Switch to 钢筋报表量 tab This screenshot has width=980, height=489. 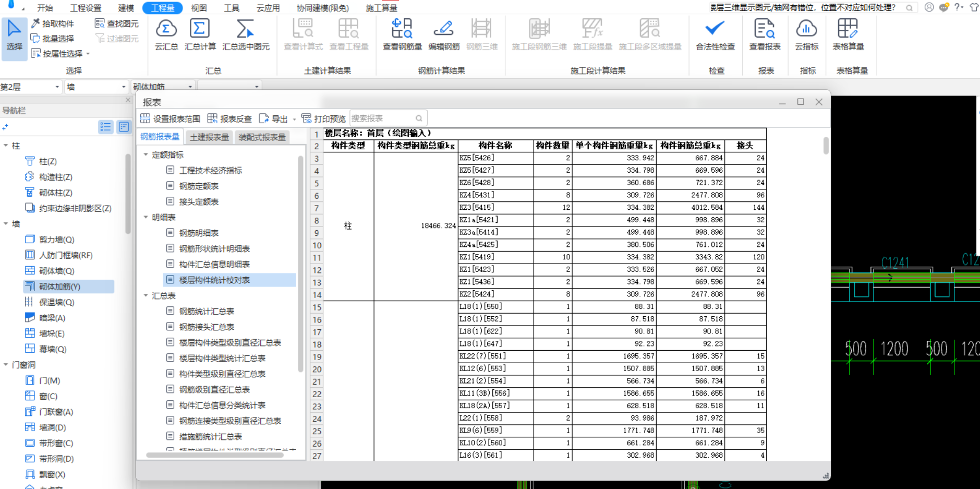coord(160,137)
